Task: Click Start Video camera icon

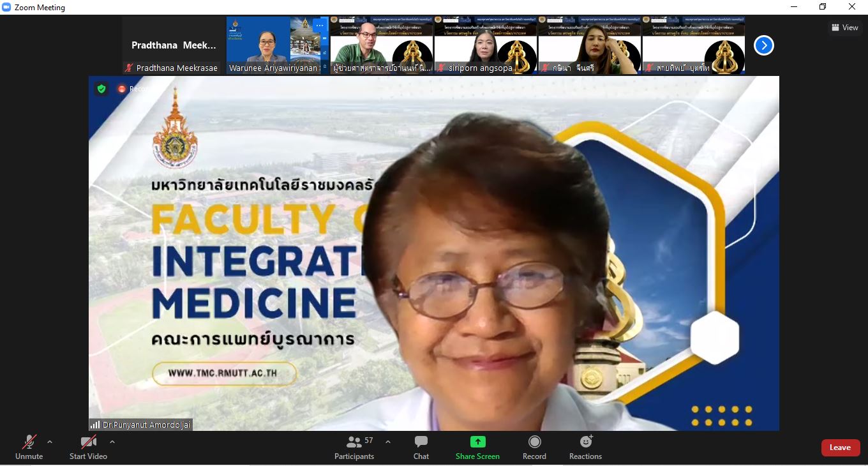Action: point(88,442)
